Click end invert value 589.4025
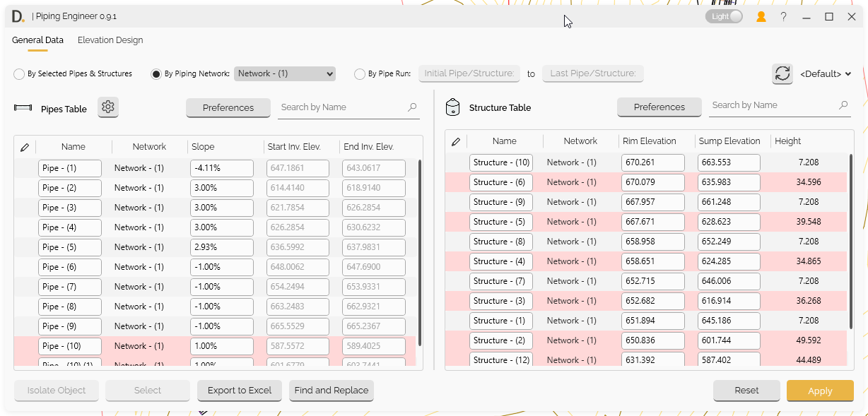Viewport: 868px width, 416px height. [x=373, y=346]
